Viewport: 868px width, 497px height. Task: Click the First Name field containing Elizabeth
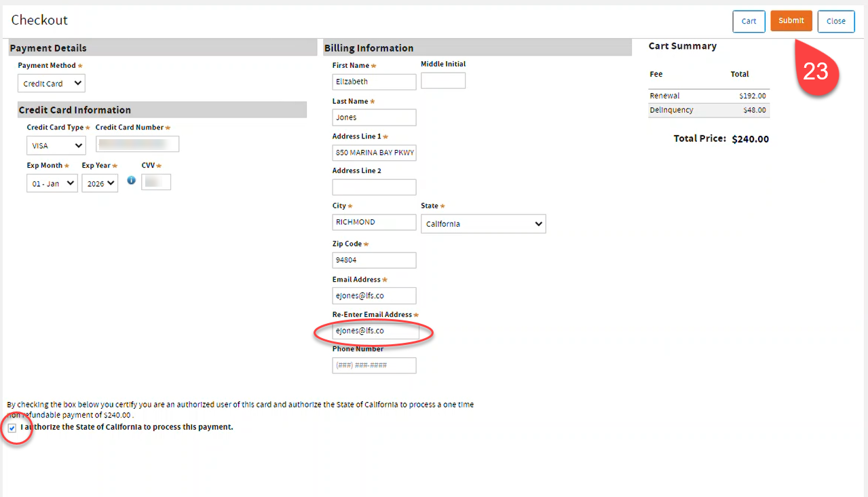tap(374, 81)
